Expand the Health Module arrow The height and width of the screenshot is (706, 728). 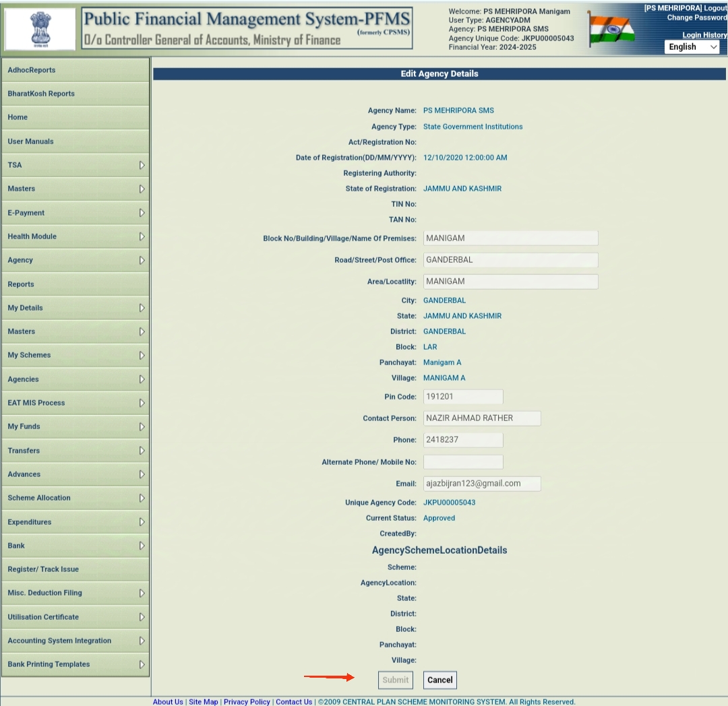[142, 236]
